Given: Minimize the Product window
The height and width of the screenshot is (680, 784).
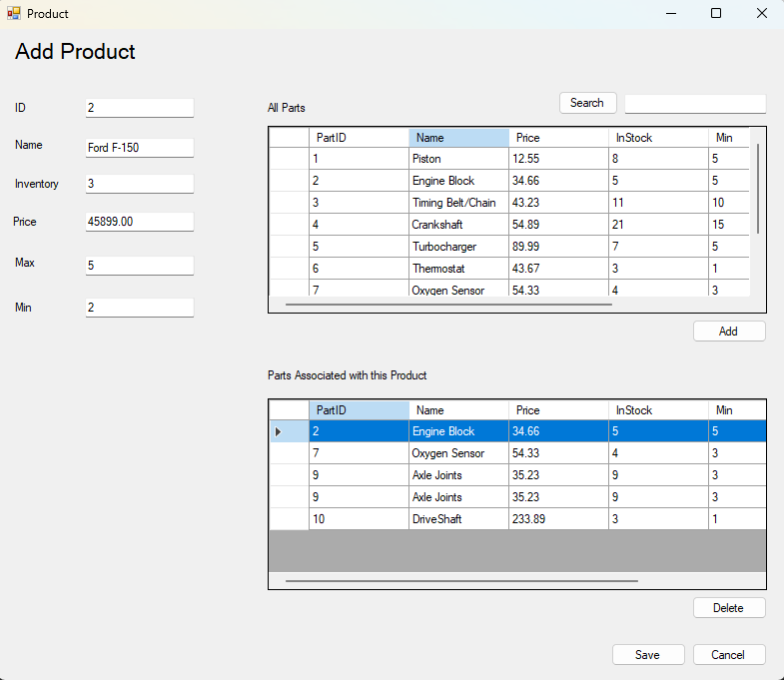Looking at the screenshot, I should [671, 14].
